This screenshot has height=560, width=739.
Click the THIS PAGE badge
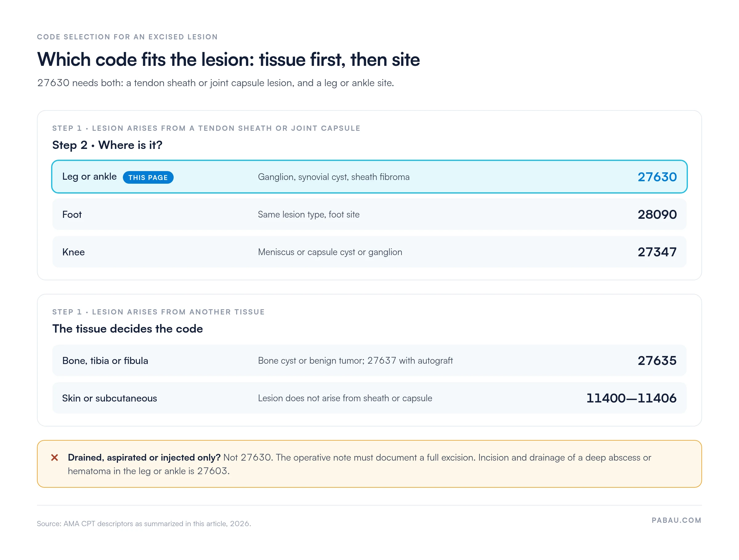point(148,177)
